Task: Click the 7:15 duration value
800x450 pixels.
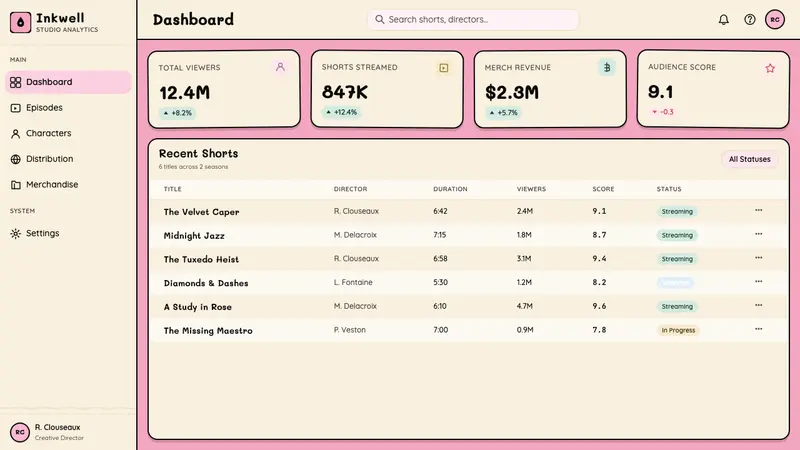Action: (439, 235)
